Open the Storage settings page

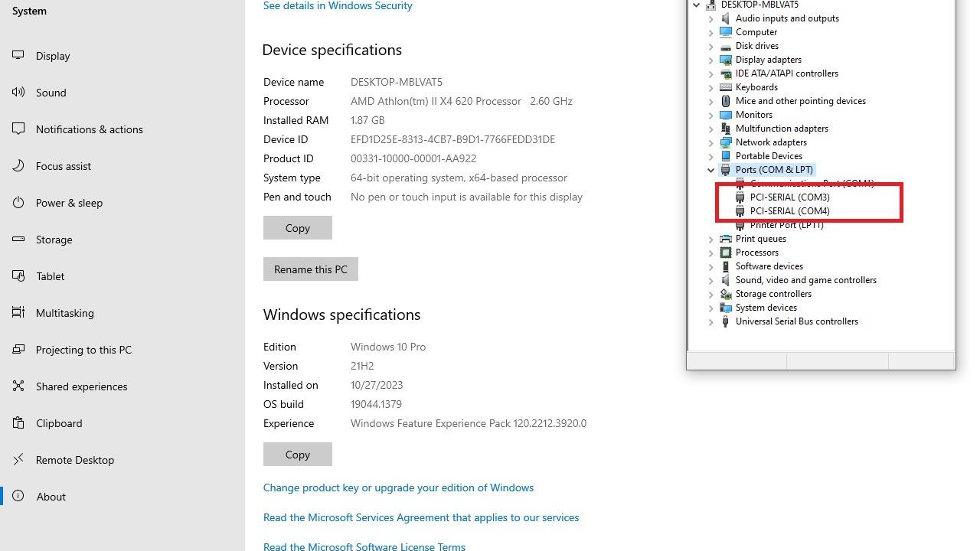54,240
